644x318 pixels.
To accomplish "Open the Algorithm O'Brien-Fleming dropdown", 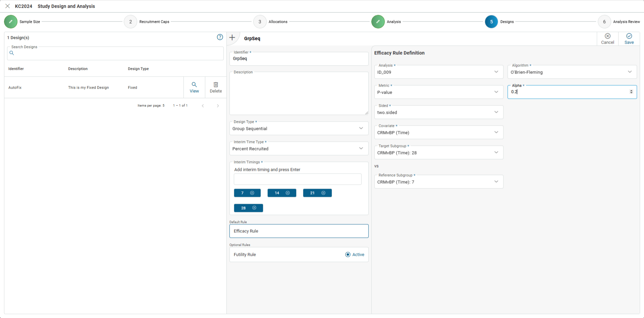I will tap(572, 72).
